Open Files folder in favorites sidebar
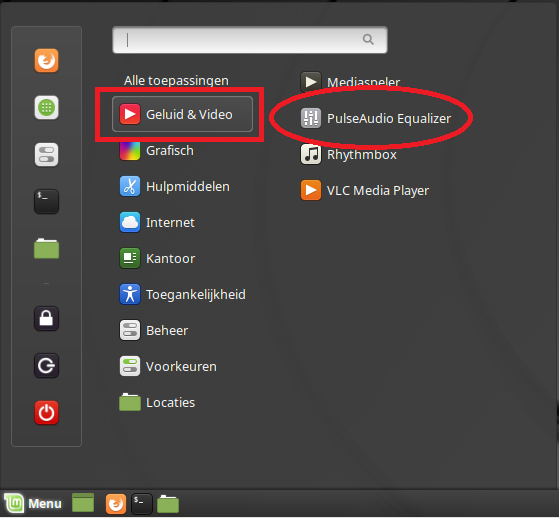Viewport: 559px width, 518px height. [46, 248]
